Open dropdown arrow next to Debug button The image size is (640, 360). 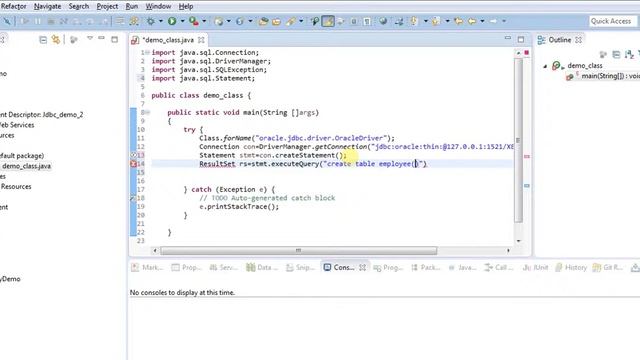coord(161,21)
